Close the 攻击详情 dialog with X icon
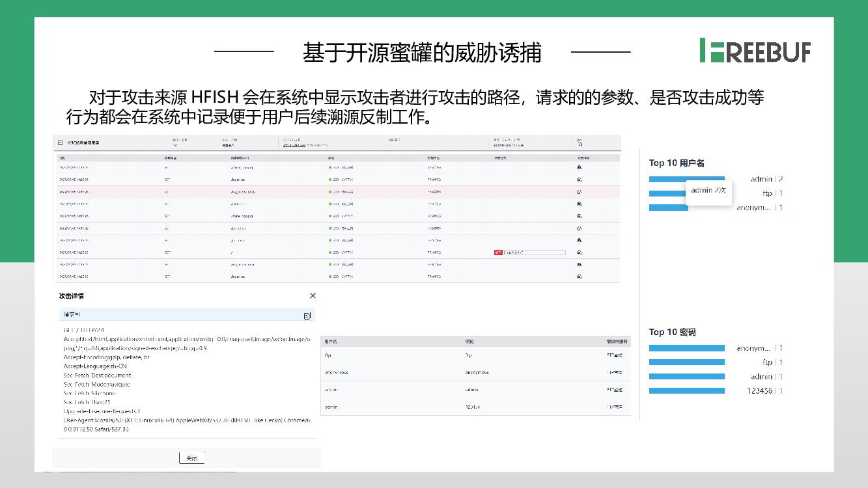The image size is (868, 488). point(313,295)
